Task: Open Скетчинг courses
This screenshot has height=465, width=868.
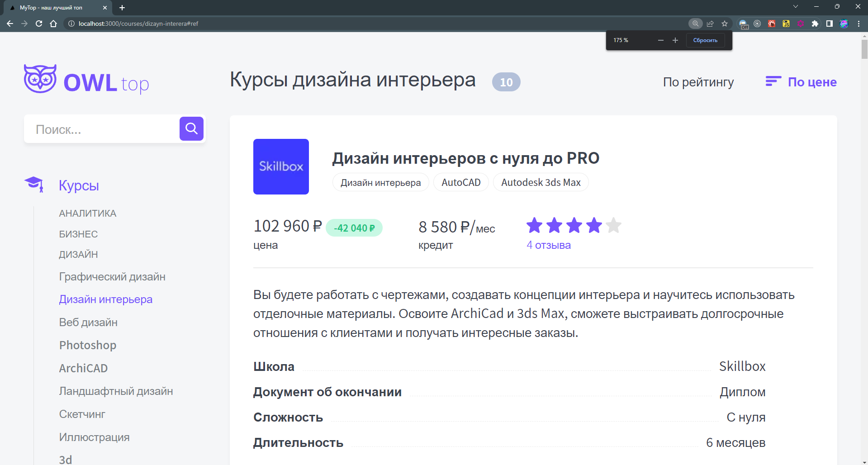Action: point(82,414)
